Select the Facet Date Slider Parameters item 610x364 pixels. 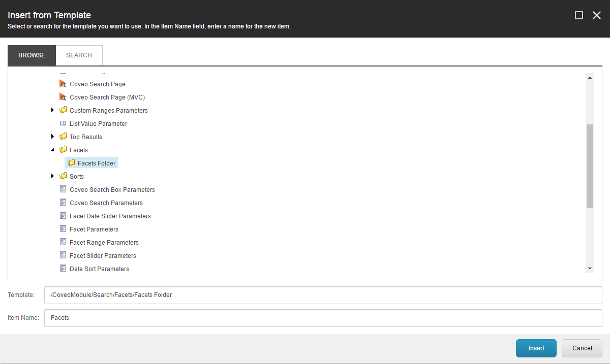[110, 216]
